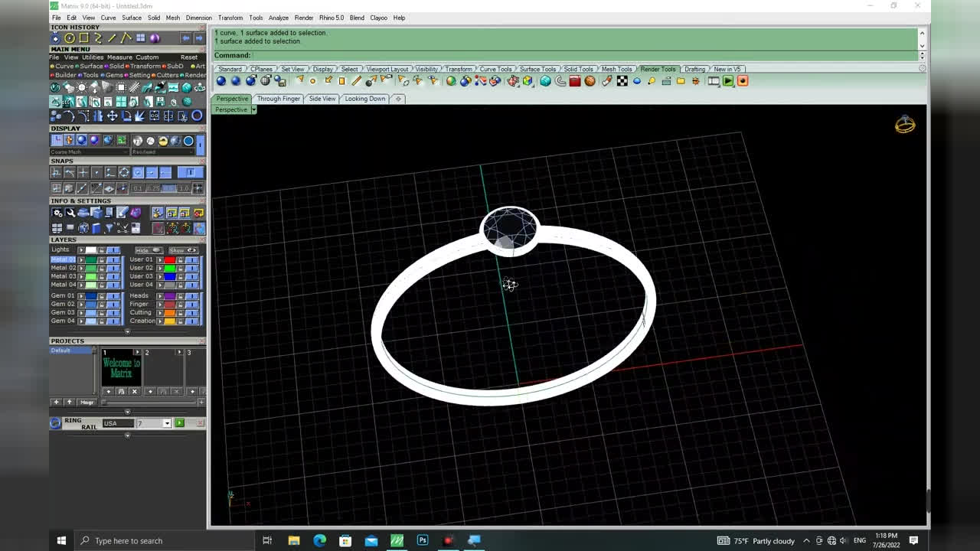Click the purple sphere icon in Icon History
This screenshot has width=980, height=551.
point(155,38)
